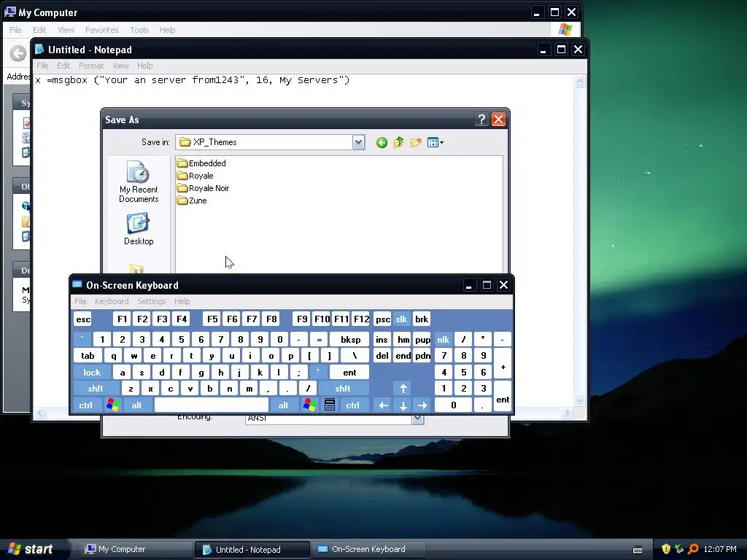Toggle the ins insert key
Screen dimensions: 747x560
[x=382, y=340]
